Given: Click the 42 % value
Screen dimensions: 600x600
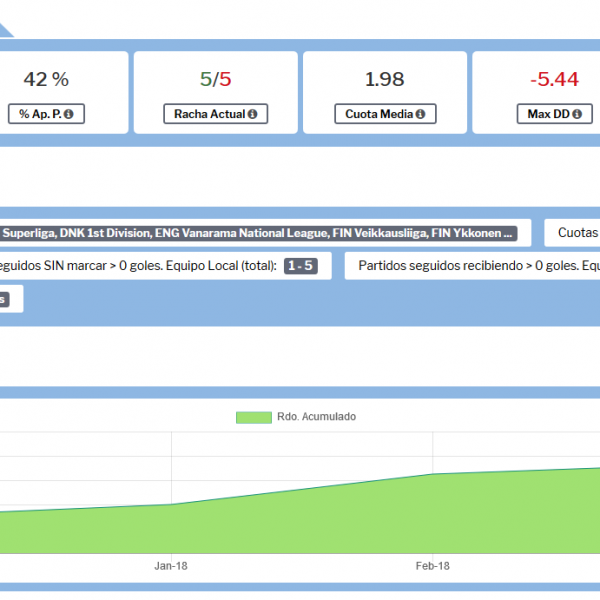Looking at the screenshot, I should [x=46, y=79].
